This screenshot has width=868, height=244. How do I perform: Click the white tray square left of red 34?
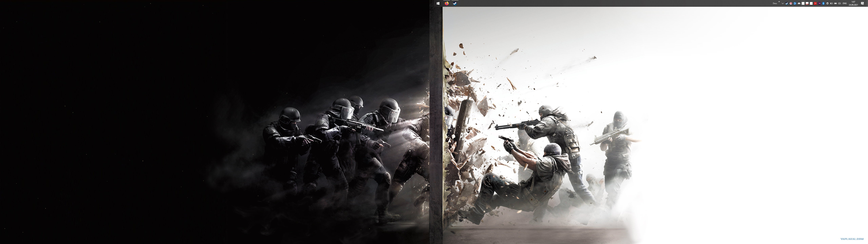(x=811, y=3)
